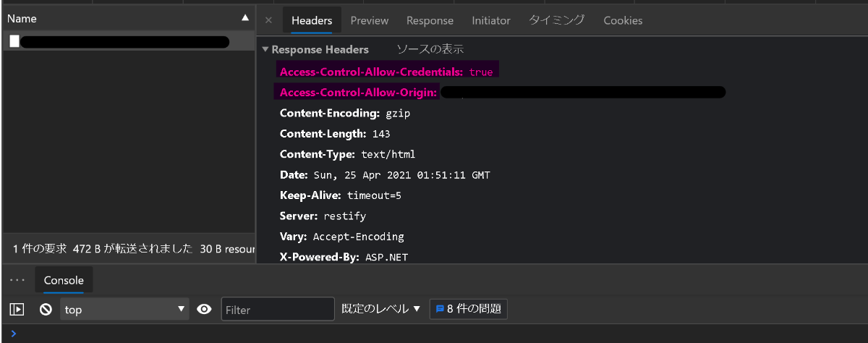Click the blue console prompt chevron
This screenshot has height=343, width=868.
[x=14, y=334]
